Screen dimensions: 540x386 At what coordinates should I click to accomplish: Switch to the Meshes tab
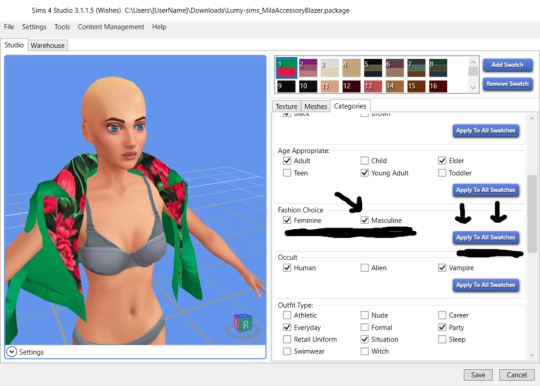315,106
